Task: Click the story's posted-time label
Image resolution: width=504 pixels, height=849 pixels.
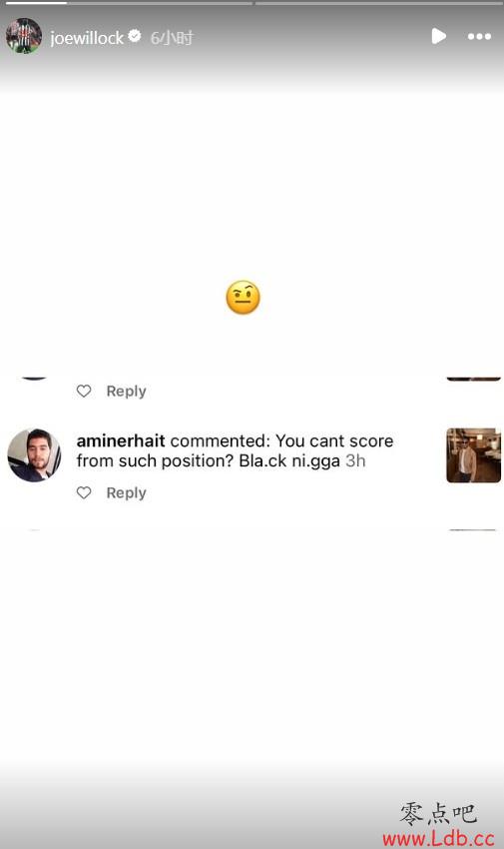Action: [172, 38]
